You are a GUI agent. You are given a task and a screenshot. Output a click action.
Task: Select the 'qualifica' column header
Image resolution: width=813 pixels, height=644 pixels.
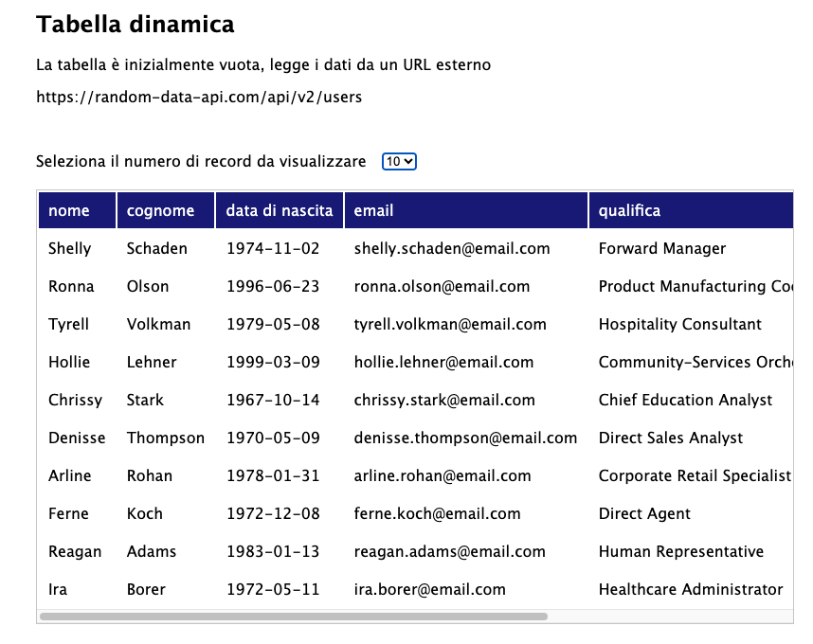(x=629, y=210)
